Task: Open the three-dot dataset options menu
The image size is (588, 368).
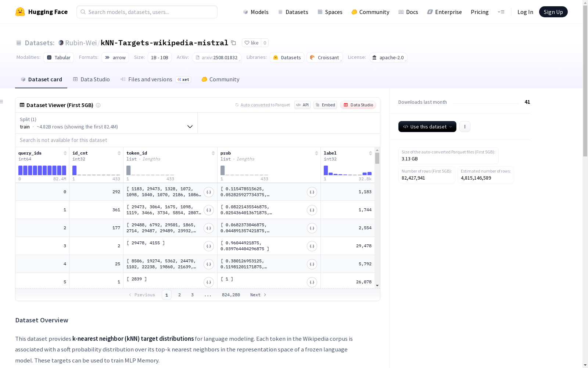Action: point(465,127)
